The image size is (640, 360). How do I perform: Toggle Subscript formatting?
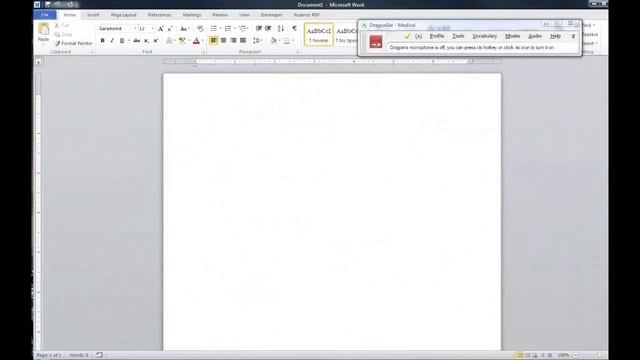146,40
